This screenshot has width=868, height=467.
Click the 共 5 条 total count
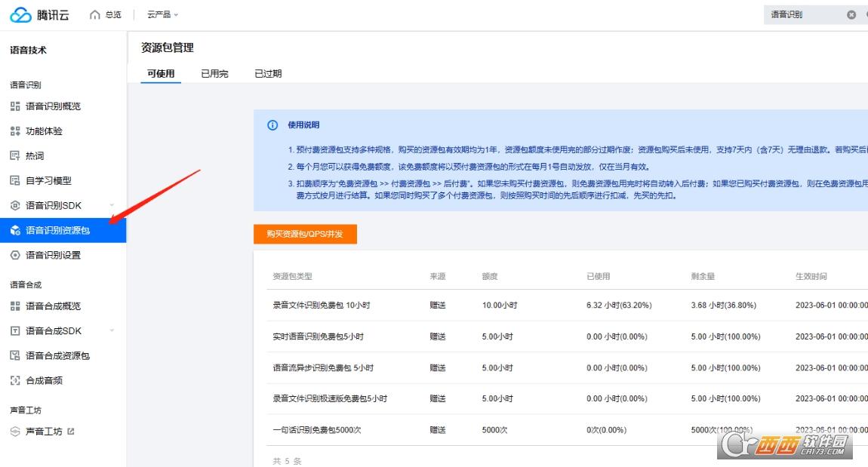pos(287,461)
